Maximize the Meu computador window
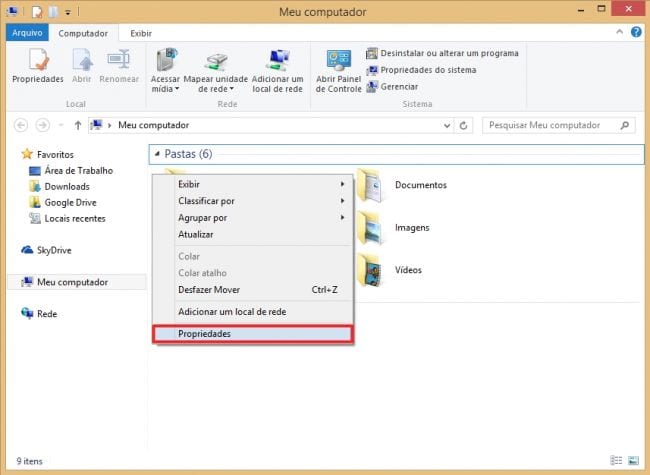This screenshot has height=475, width=650. (x=601, y=9)
